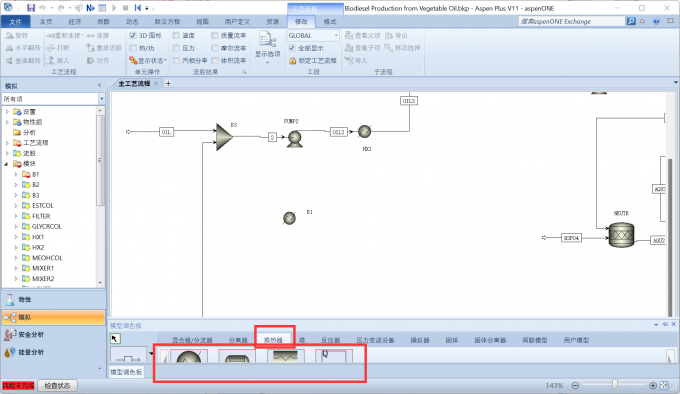This screenshot has width=680, height=394.
Task: Zoom in with the plus icon
Action: [x=653, y=385]
